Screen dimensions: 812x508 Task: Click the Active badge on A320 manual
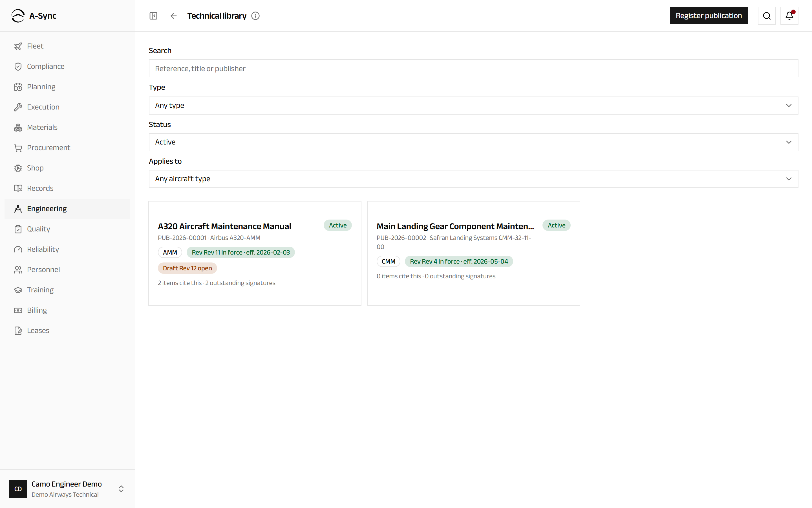coord(337,225)
